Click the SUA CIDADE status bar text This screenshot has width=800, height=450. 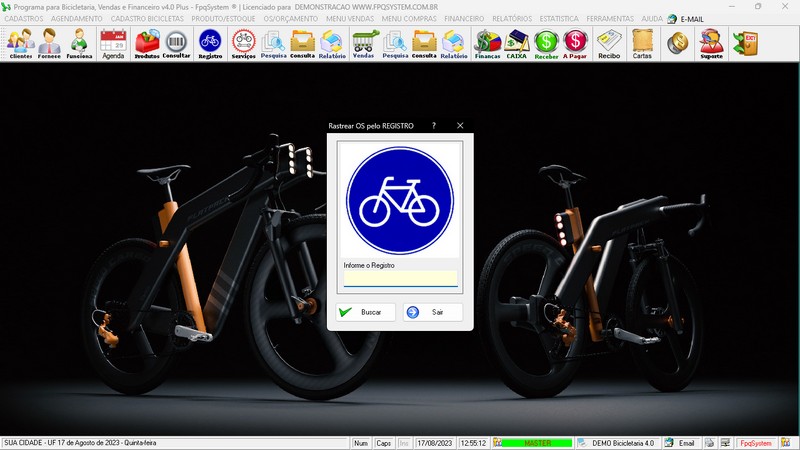[x=81, y=443]
